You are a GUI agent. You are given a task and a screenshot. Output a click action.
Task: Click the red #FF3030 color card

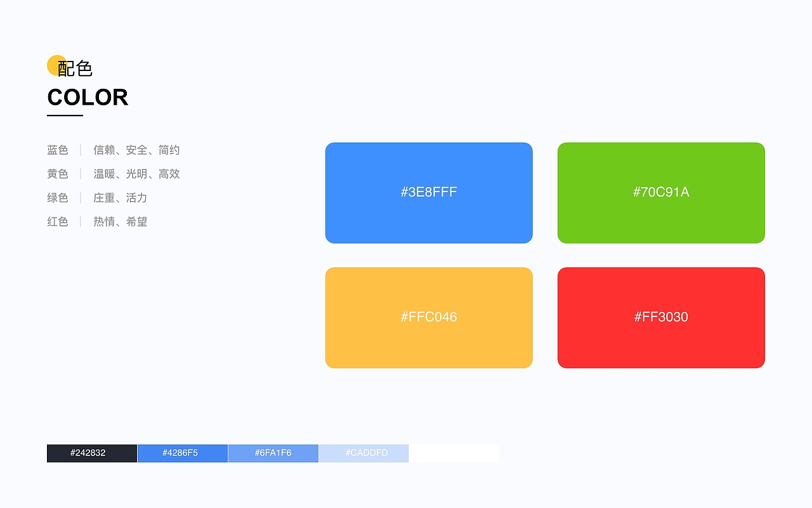661,318
